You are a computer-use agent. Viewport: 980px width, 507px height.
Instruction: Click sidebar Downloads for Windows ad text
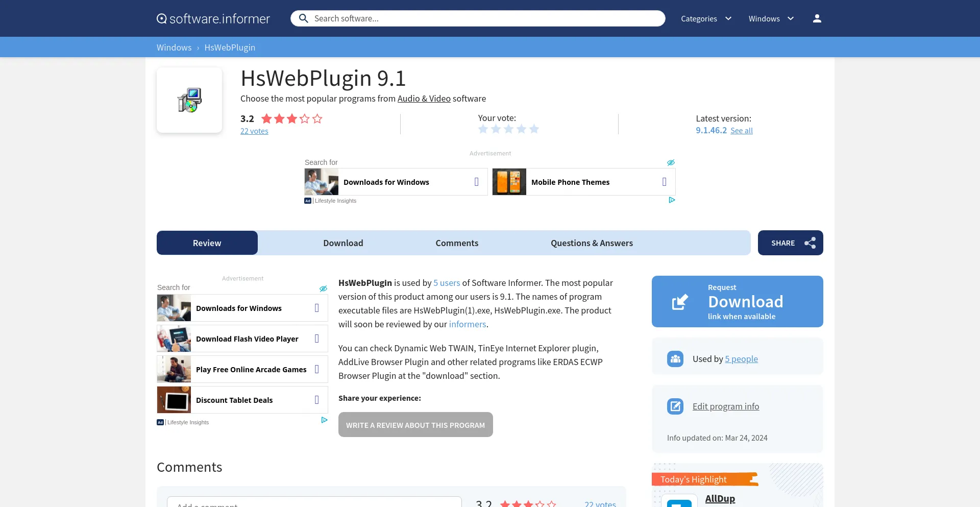tap(239, 308)
